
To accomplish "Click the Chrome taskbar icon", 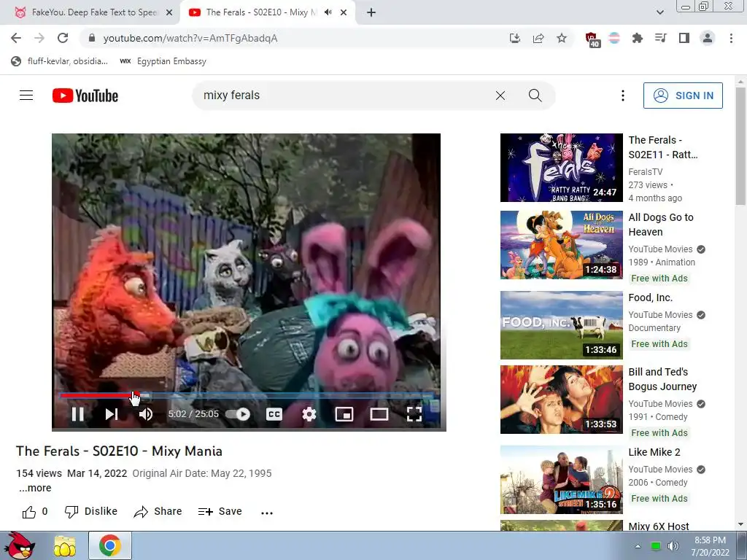I will pyautogui.click(x=110, y=545).
